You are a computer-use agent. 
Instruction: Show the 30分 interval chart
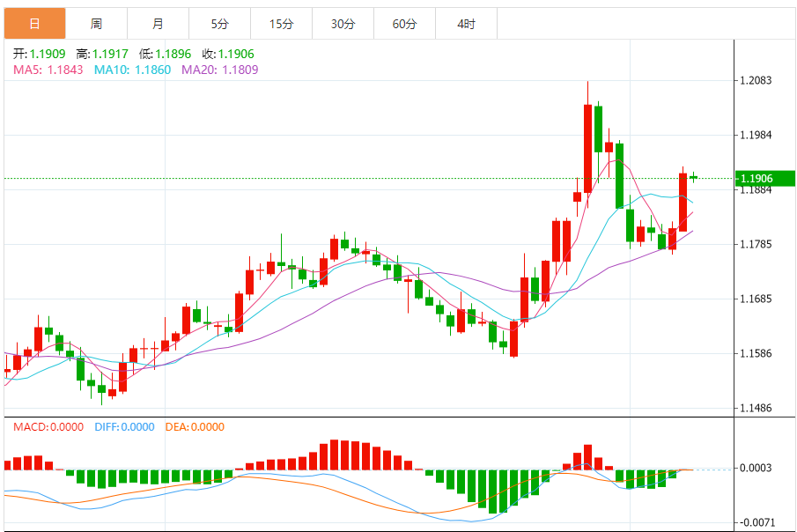[x=343, y=24]
